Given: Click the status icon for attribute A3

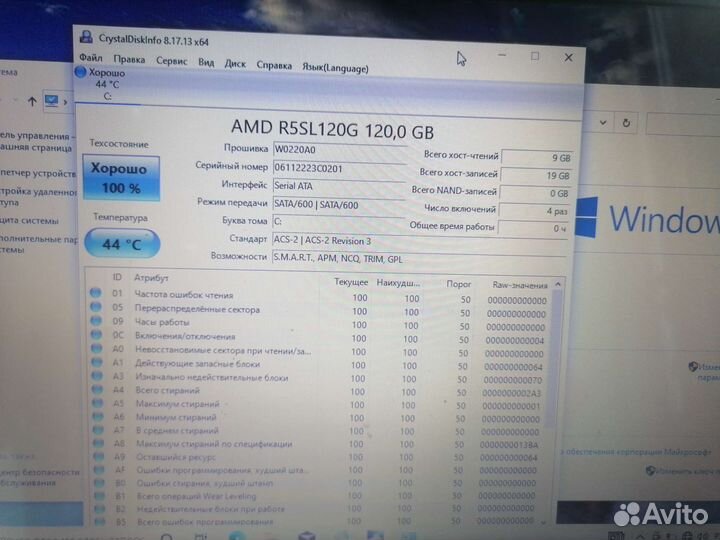Looking at the screenshot, I should (x=97, y=376).
